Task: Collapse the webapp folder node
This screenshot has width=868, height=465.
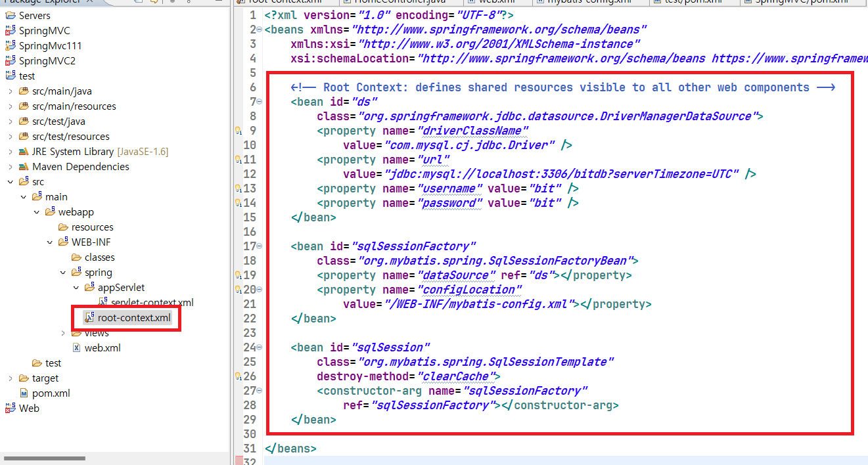Action: (36, 211)
